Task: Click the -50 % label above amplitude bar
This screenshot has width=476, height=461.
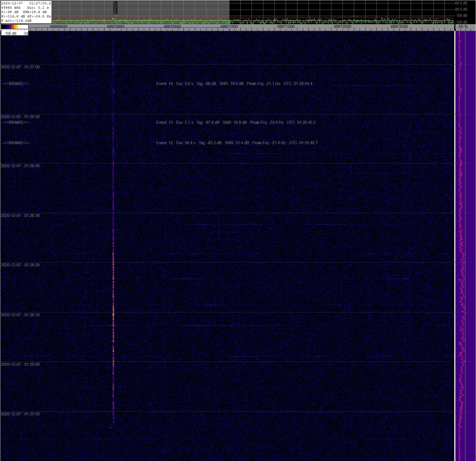Action: tap(462, 27)
